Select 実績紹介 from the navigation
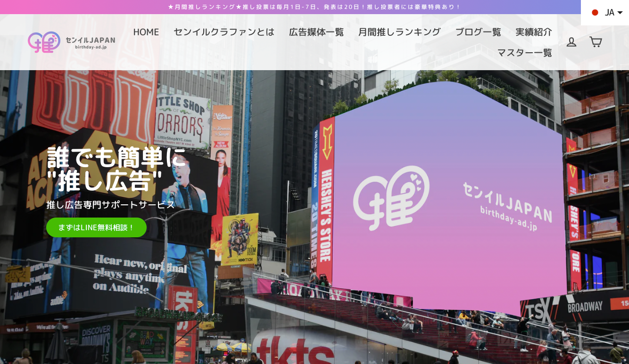The height and width of the screenshot is (364, 629). (x=533, y=32)
